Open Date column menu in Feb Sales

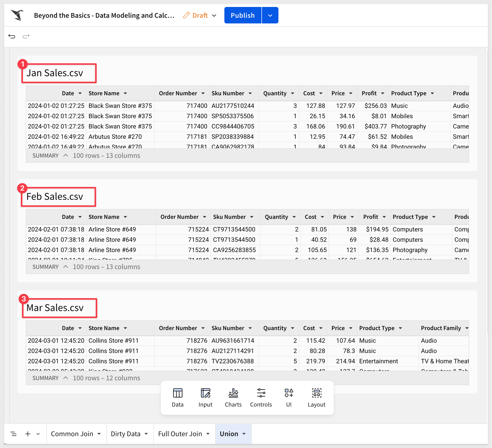pos(80,217)
